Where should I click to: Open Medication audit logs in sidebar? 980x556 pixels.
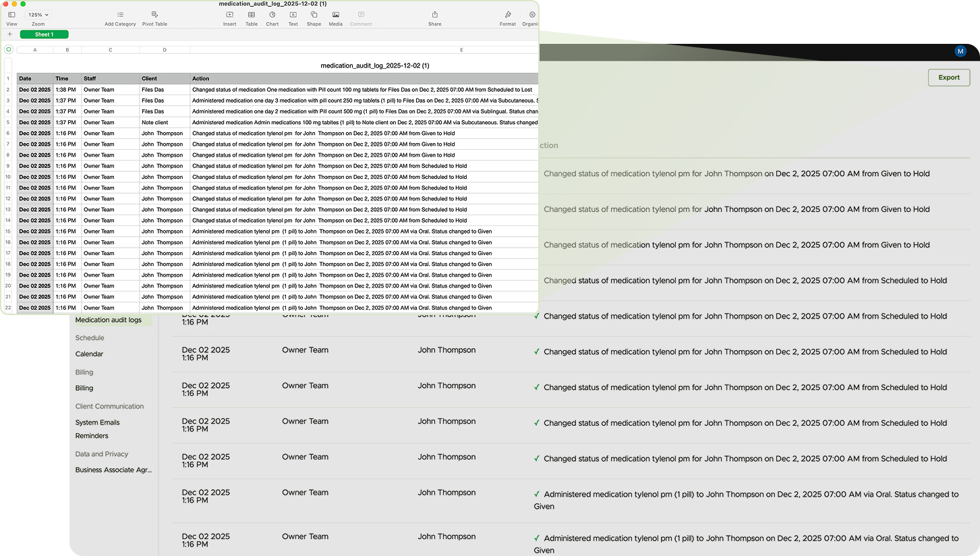coord(109,320)
